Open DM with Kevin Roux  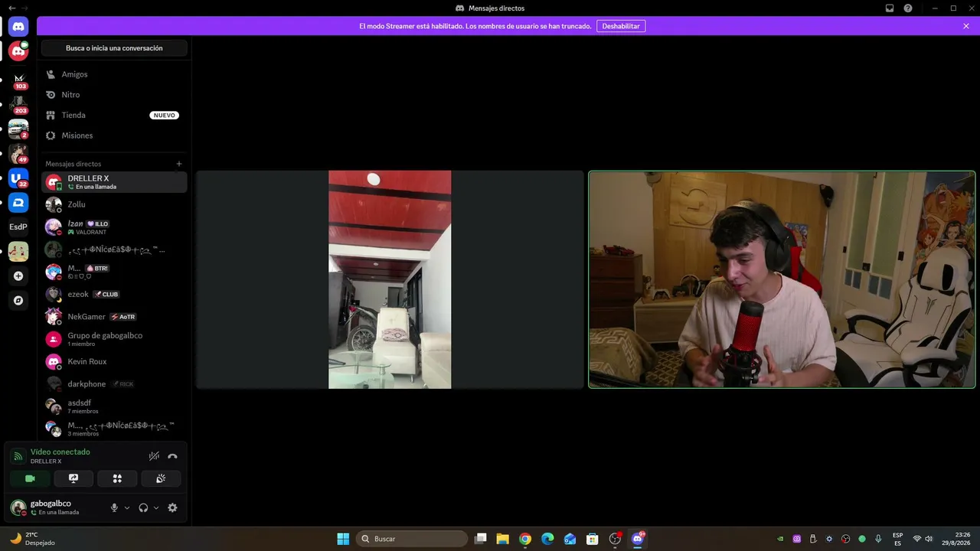click(x=114, y=361)
